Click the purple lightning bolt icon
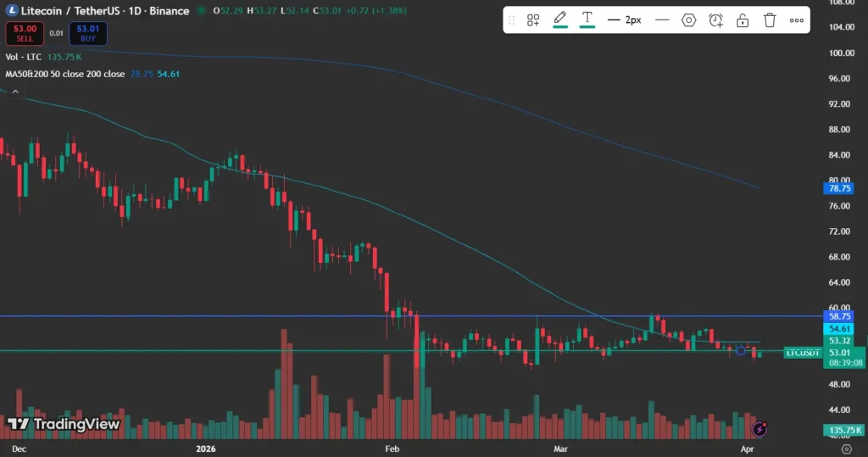868x457 pixels. (x=759, y=429)
